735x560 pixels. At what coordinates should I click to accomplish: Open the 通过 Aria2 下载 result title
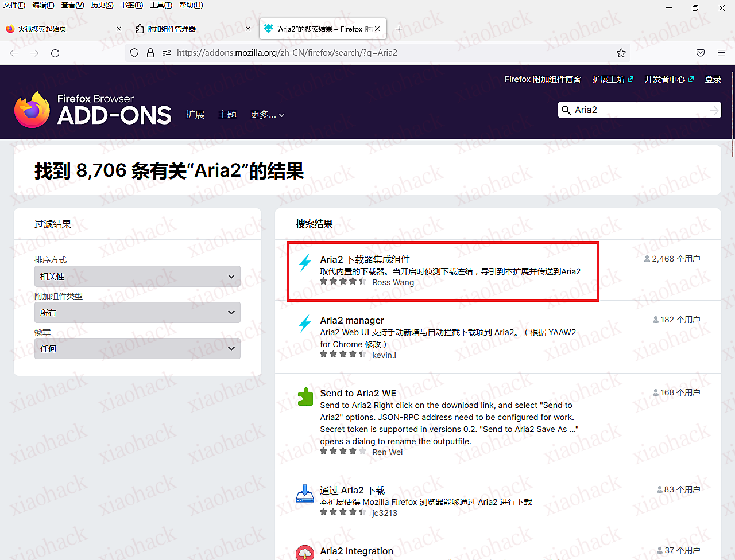pos(352,490)
